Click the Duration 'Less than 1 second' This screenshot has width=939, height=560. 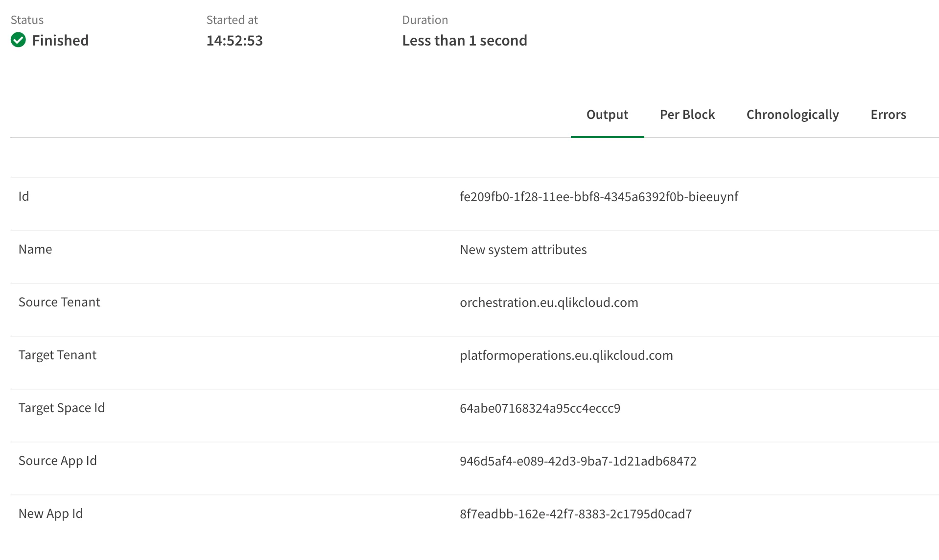[464, 40]
